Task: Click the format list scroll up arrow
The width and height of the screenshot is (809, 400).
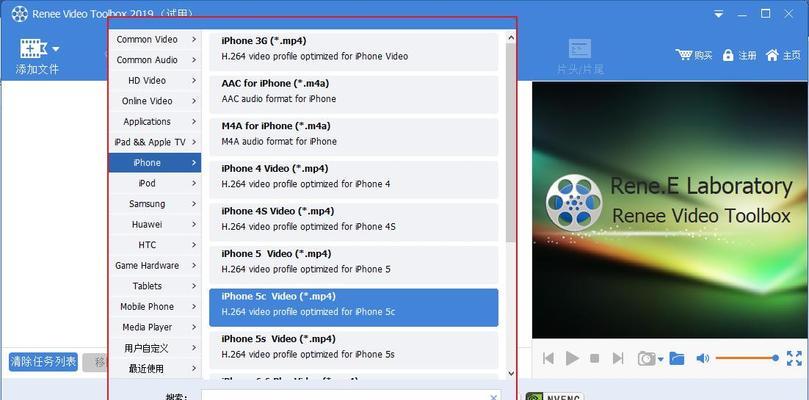Action: 511,38
